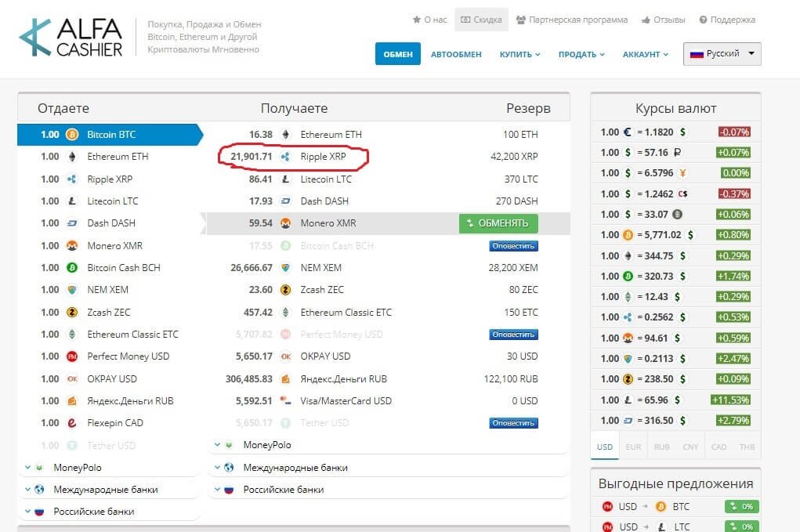
Task: Click the 0% button for USD to BTC
Action: 742,506
